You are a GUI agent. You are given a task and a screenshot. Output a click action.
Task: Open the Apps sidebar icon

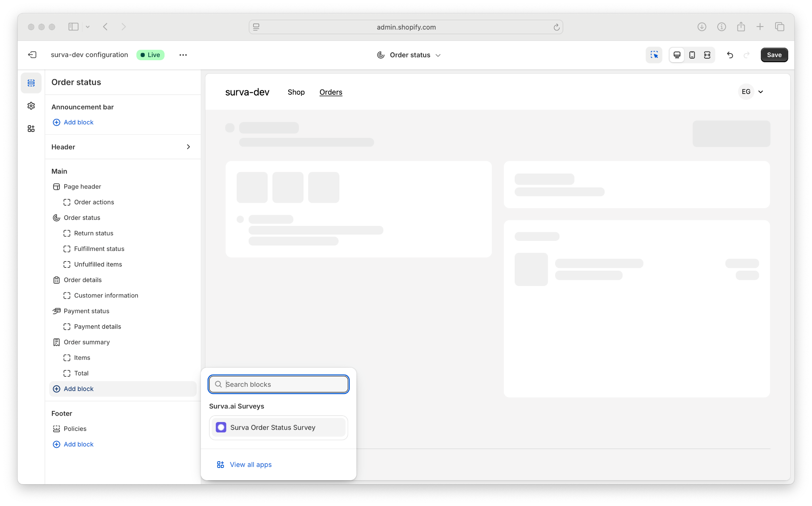pyautogui.click(x=31, y=129)
